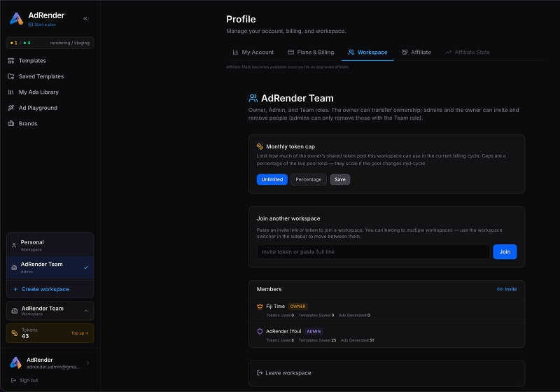The image size is (560, 392).
Task: Click the Start a plan link
Action: pyautogui.click(x=42, y=24)
